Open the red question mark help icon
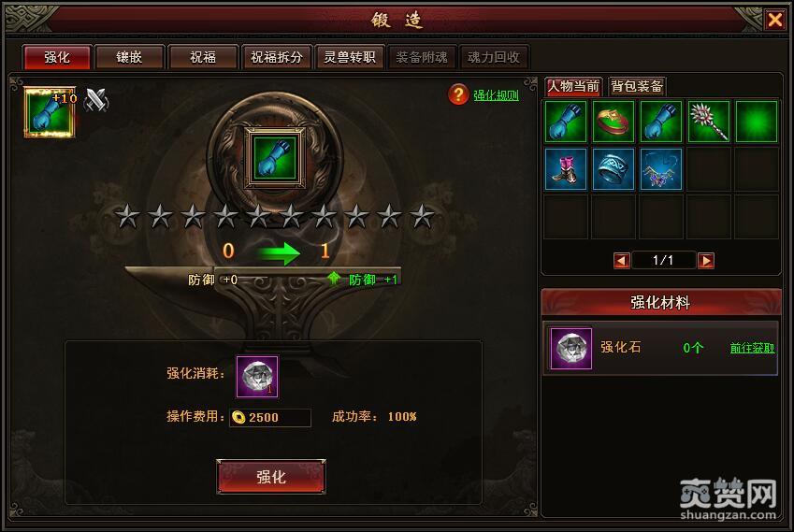 pos(458,94)
